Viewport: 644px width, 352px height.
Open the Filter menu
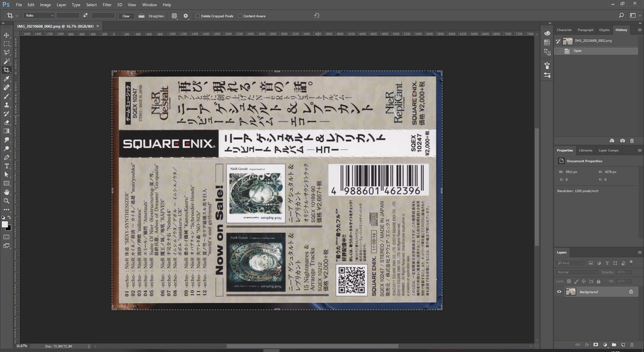108,4
